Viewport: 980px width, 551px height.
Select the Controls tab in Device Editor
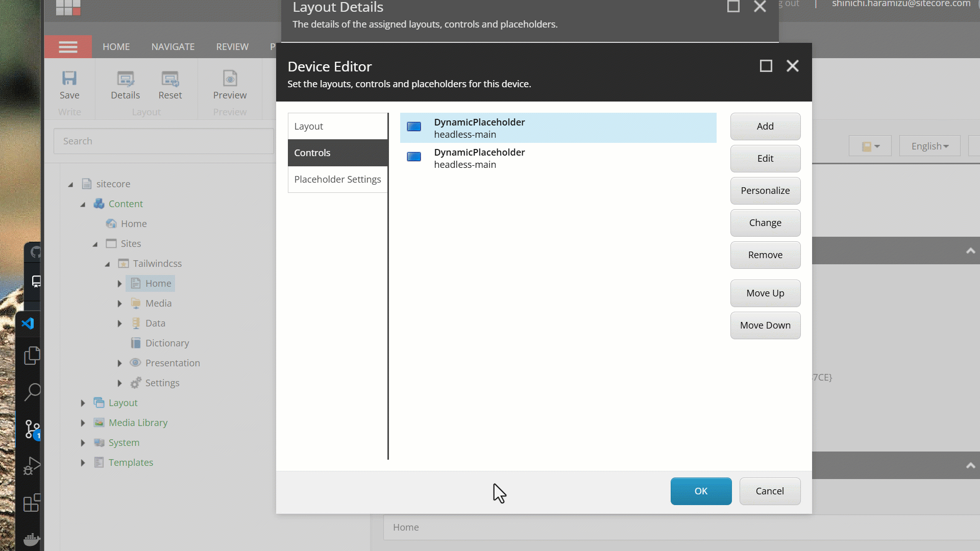313,152
